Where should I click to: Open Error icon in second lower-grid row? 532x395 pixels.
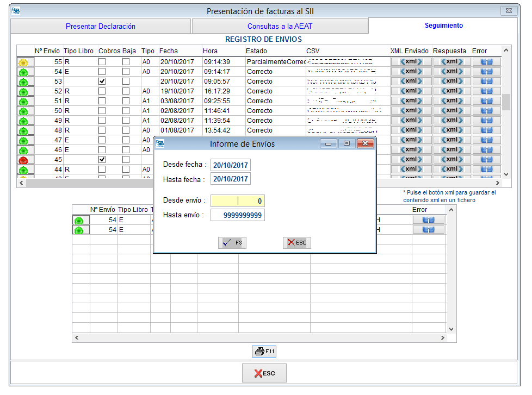pos(429,230)
